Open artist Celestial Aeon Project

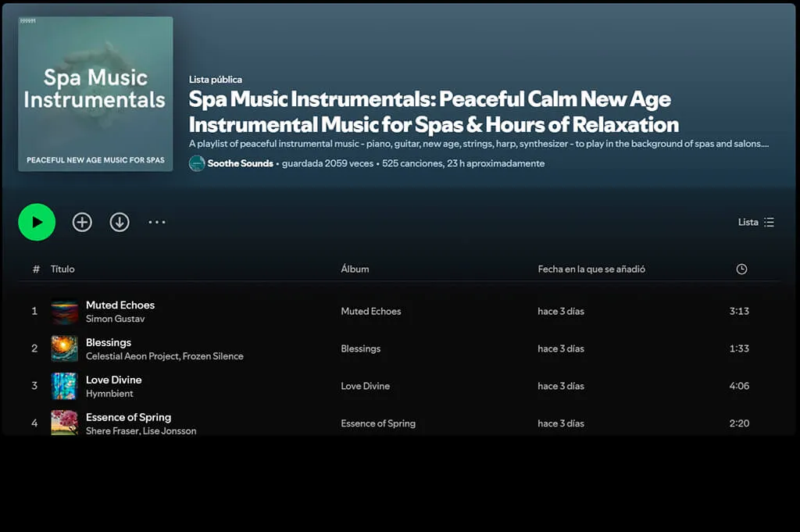coord(132,356)
